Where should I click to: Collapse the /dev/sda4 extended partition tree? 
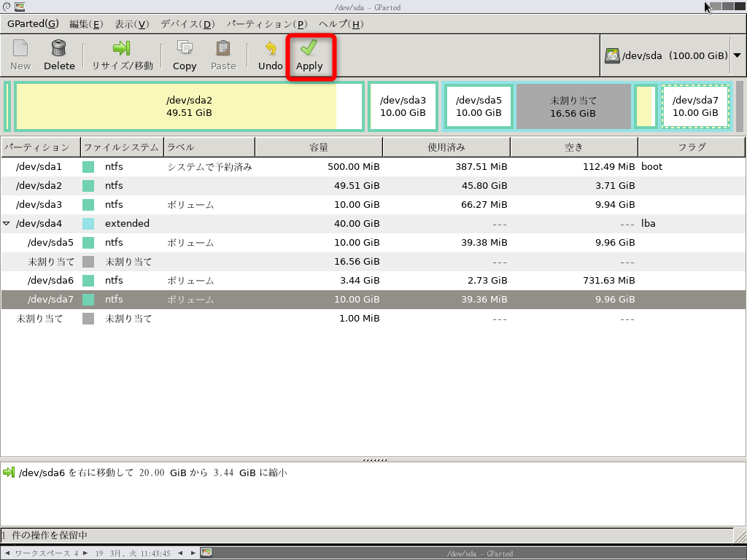click(x=6, y=223)
